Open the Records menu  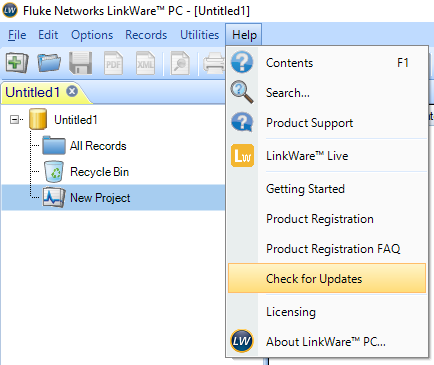click(146, 35)
